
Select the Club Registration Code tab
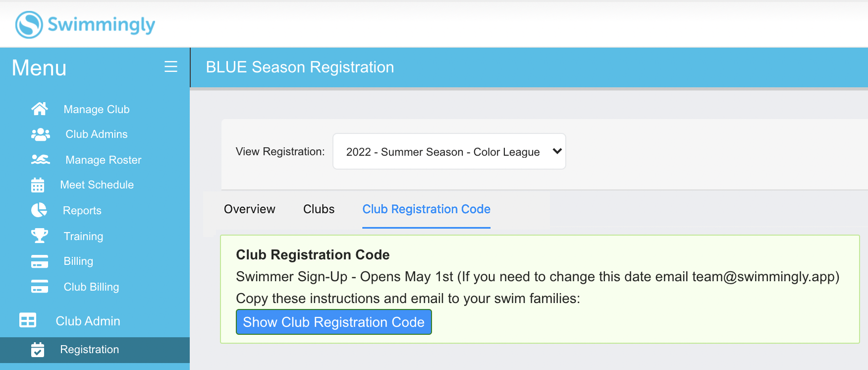[x=426, y=209]
